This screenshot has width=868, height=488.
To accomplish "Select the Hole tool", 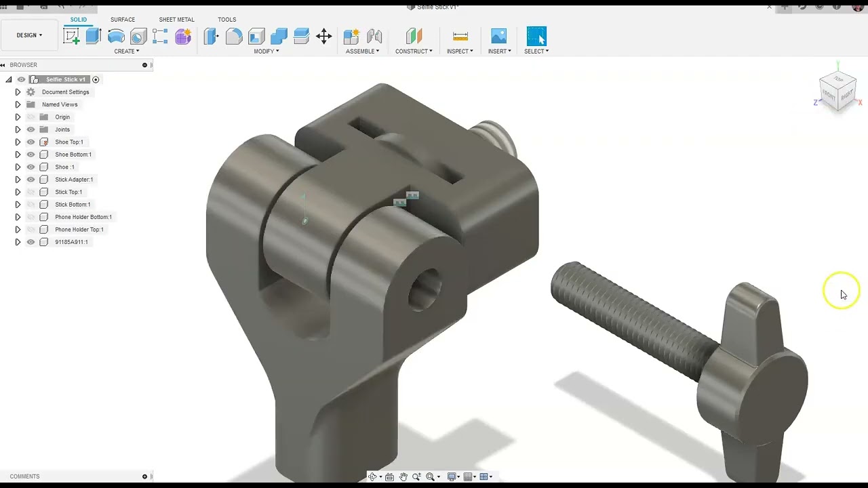I will 138,36.
